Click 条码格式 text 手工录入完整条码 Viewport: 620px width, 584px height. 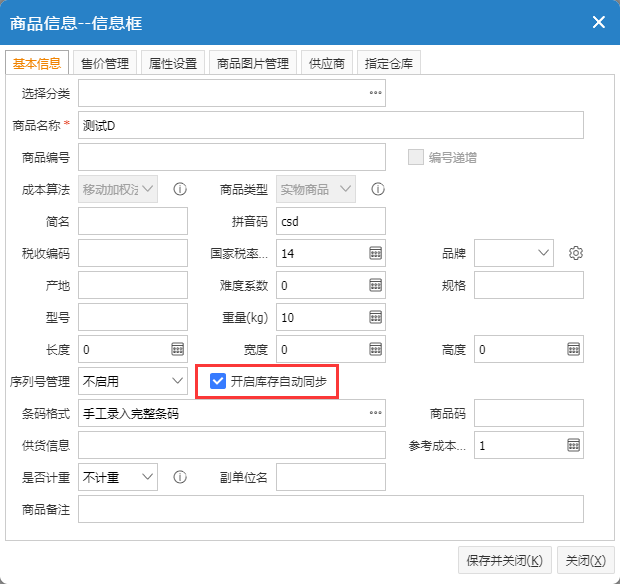point(131,414)
